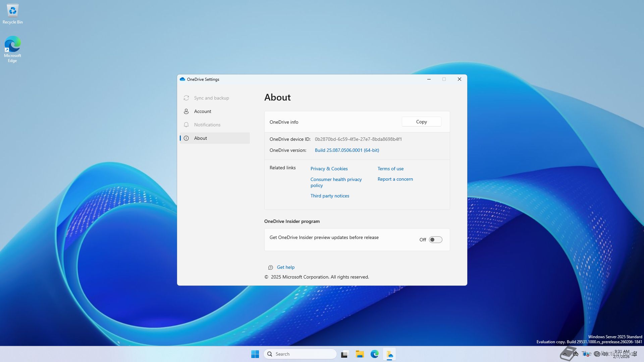
Task: Expand the hidden tray icons chevron
Action: (x=565, y=354)
